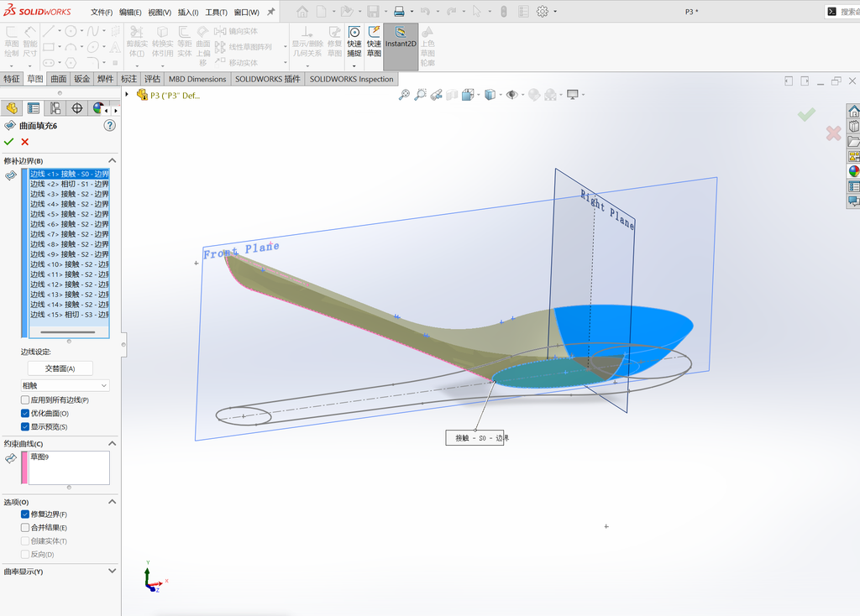Viewport: 860px width, 616px height.
Task: Click the 接触 - S0 - 边界 callout in the viewport
Action: pyautogui.click(x=475, y=438)
